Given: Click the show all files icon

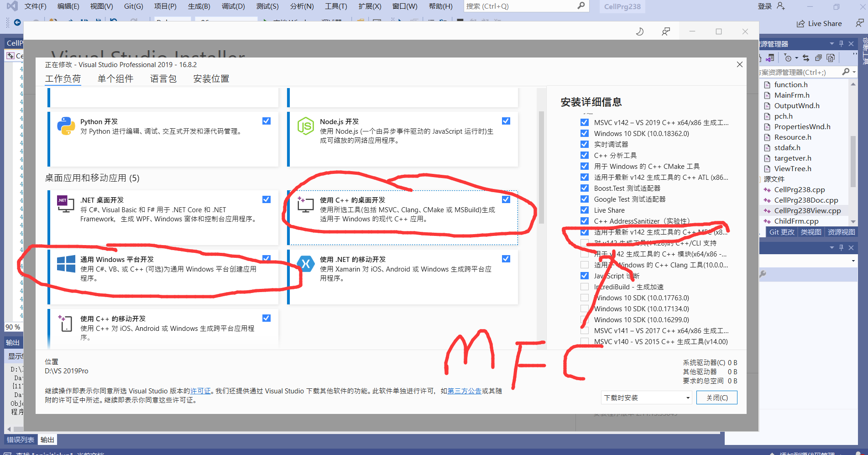Looking at the screenshot, I should click(831, 58).
